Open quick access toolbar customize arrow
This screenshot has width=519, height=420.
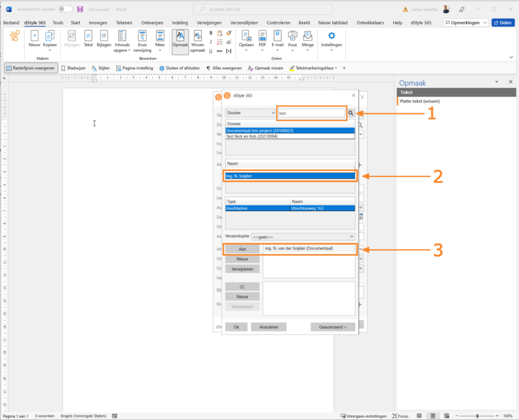344,68
